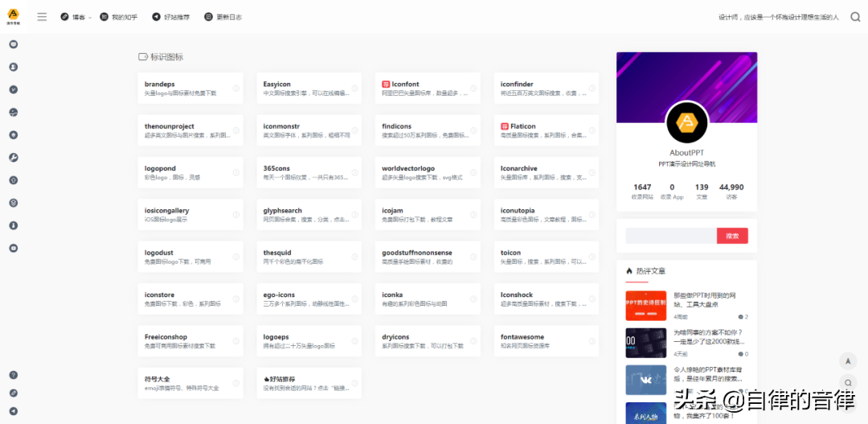Open the question mark help icon in the sidebar

point(14,375)
